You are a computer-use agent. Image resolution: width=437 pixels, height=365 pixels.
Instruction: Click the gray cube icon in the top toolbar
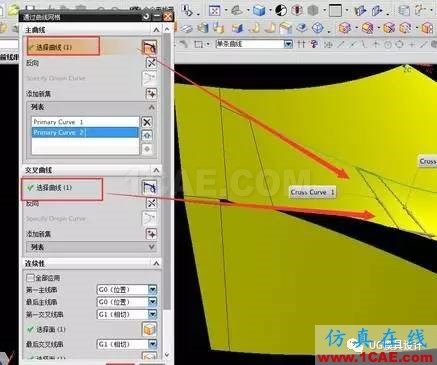click(x=313, y=11)
